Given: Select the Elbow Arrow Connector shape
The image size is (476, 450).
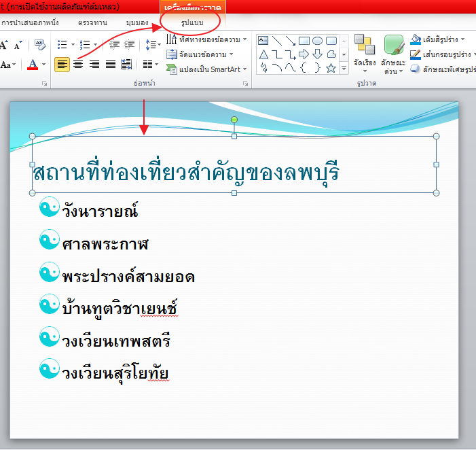Looking at the screenshot, I should point(291,54).
